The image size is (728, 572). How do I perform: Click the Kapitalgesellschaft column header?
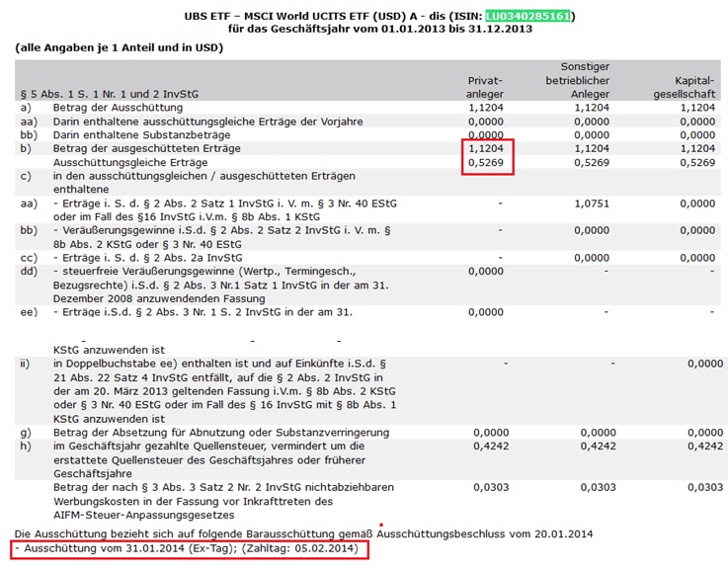(x=685, y=87)
